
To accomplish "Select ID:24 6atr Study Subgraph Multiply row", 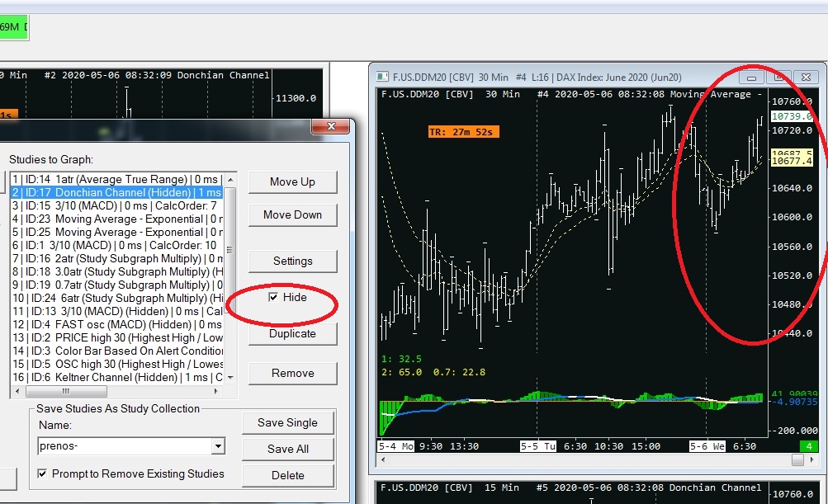I will (x=117, y=298).
